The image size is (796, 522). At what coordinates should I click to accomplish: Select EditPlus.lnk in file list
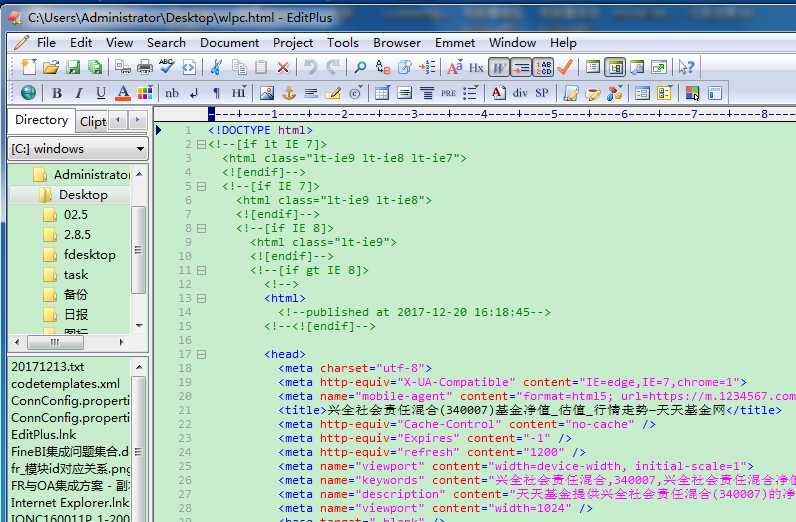coord(44,435)
